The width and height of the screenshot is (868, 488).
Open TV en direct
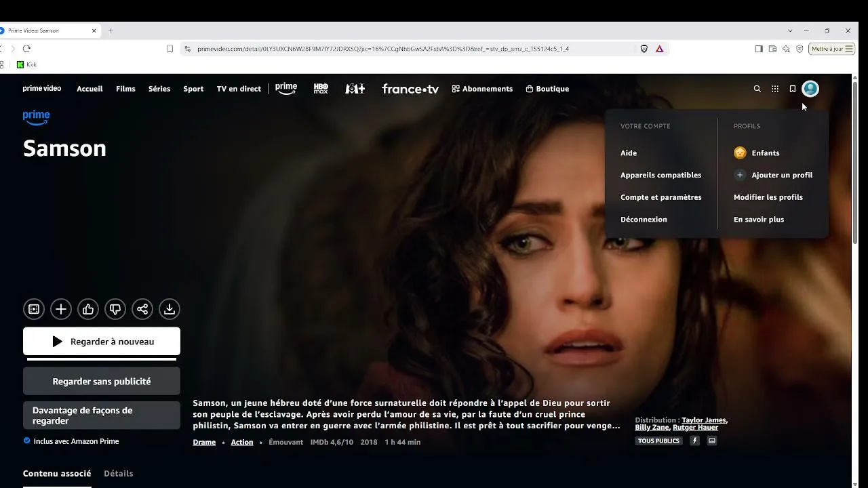(x=239, y=89)
